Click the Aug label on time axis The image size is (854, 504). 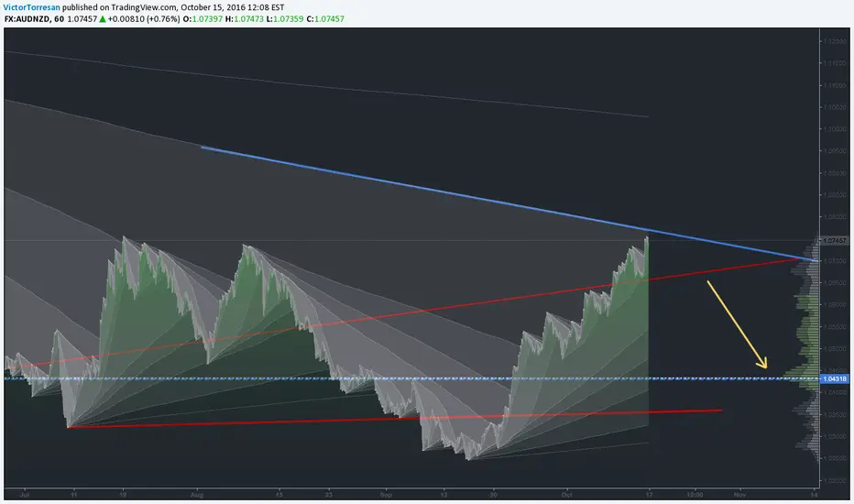click(197, 495)
